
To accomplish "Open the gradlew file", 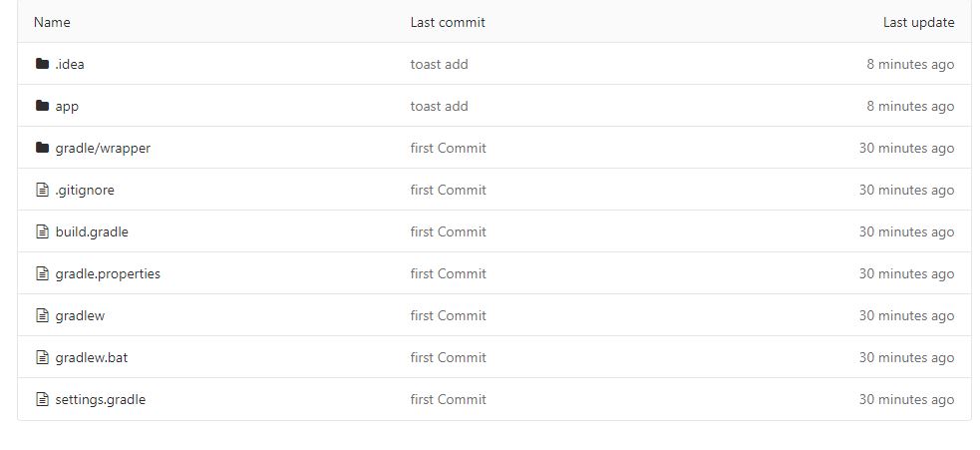I will [80, 316].
